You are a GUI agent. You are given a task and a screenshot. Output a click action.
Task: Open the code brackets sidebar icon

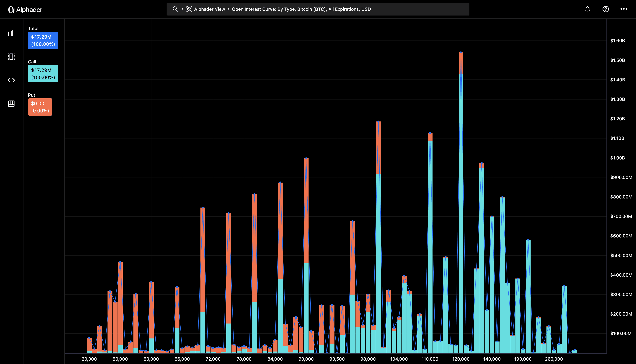click(11, 80)
